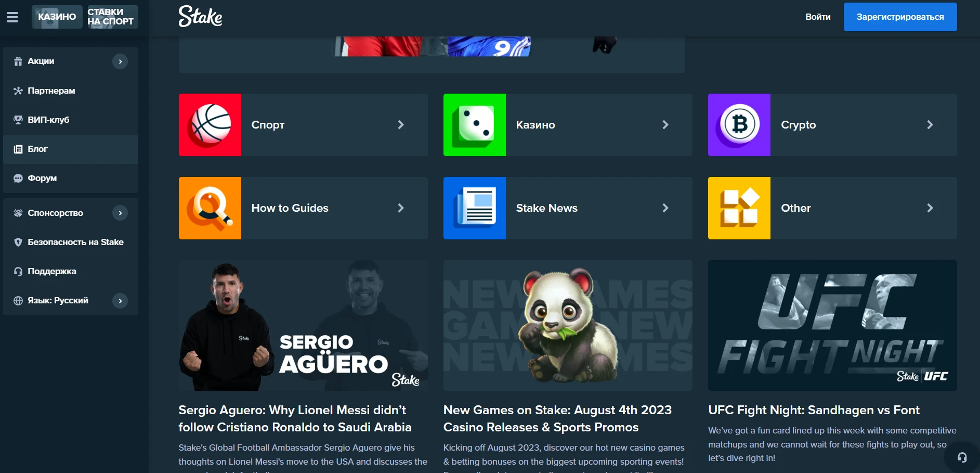
Task: Open the panda New Games thumbnail
Action: [568, 325]
